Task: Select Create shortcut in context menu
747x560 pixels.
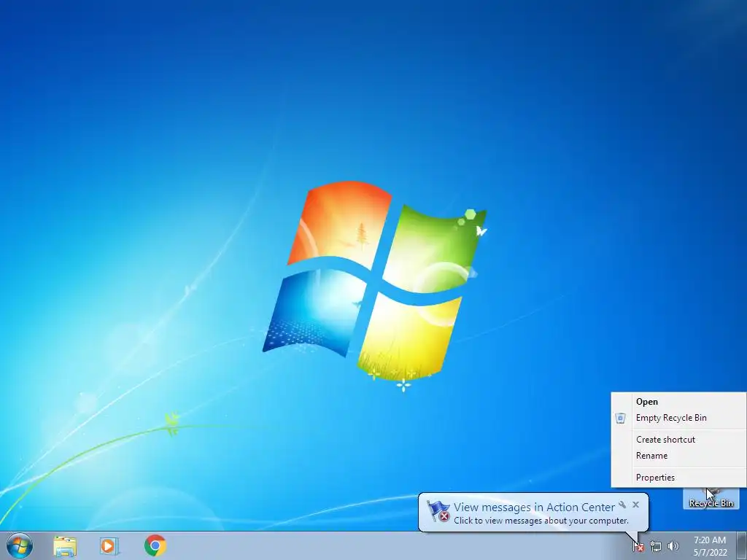Action: [x=679, y=440]
